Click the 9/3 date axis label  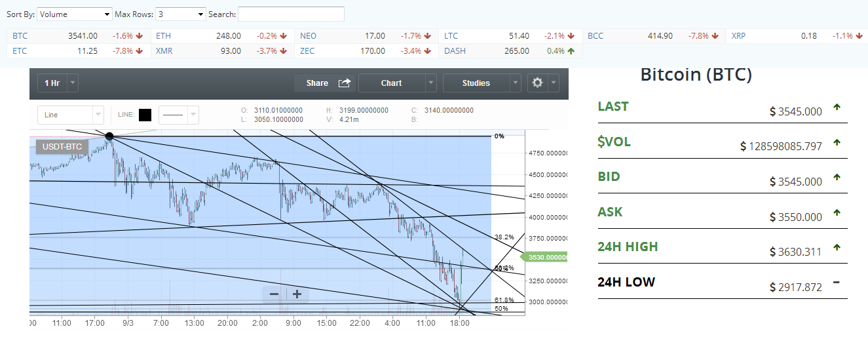pos(128,323)
